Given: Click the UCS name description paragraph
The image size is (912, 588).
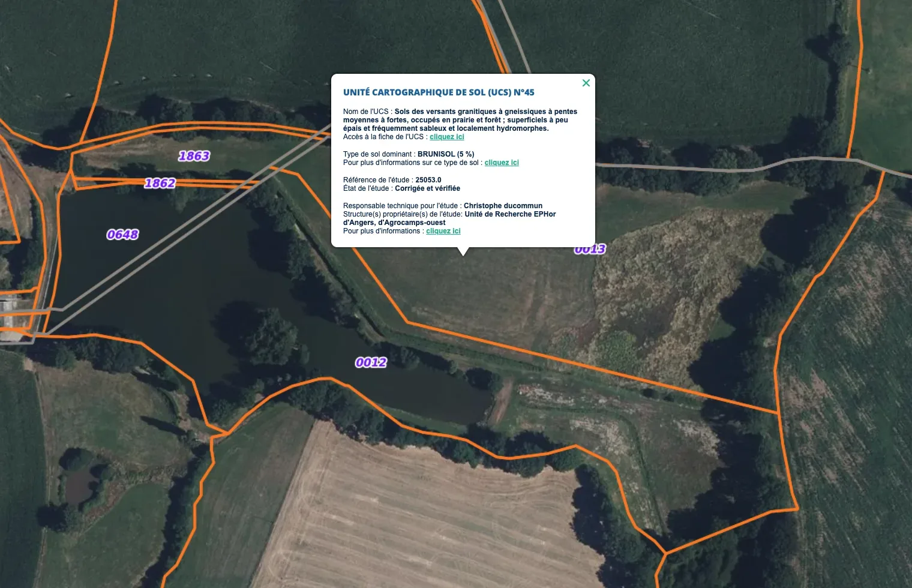Looking at the screenshot, I should [x=460, y=120].
